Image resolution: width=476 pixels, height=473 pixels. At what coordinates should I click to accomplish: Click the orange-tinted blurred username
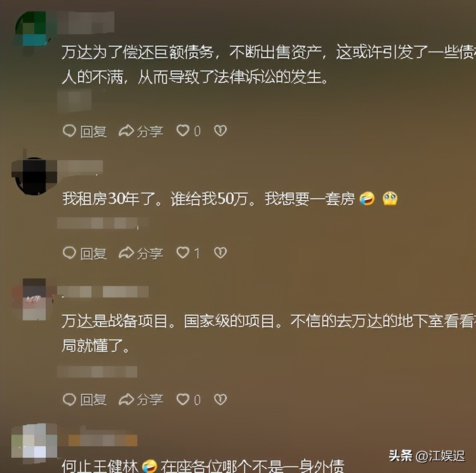tap(103, 440)
